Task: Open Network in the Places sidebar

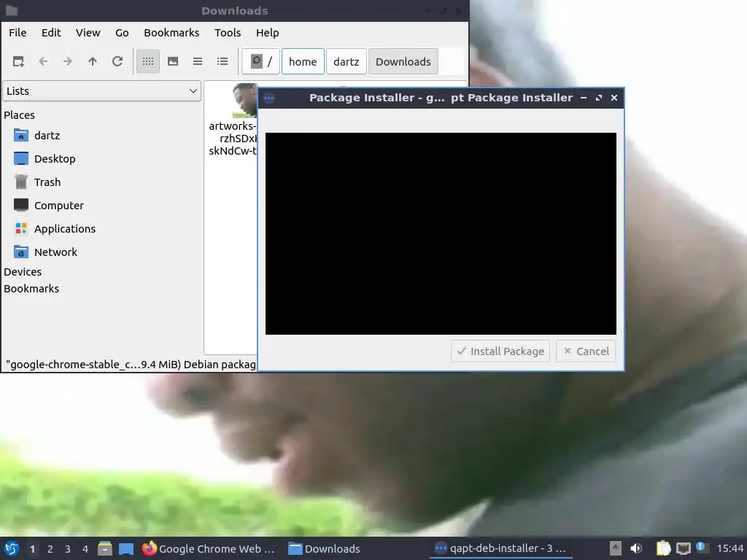Action: (46, 252)
